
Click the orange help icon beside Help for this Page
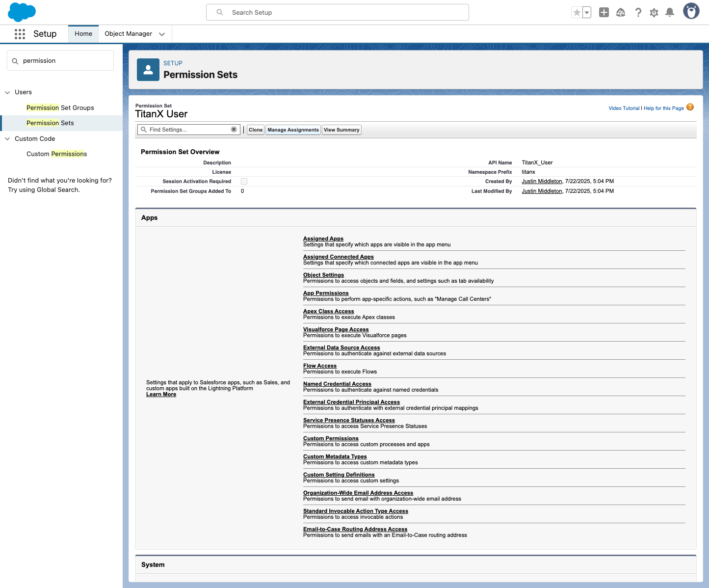[690, 107]
